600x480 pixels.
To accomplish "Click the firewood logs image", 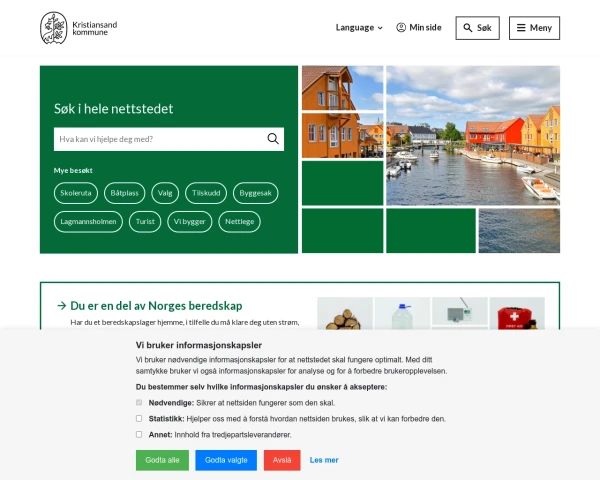I will (345, 313).
